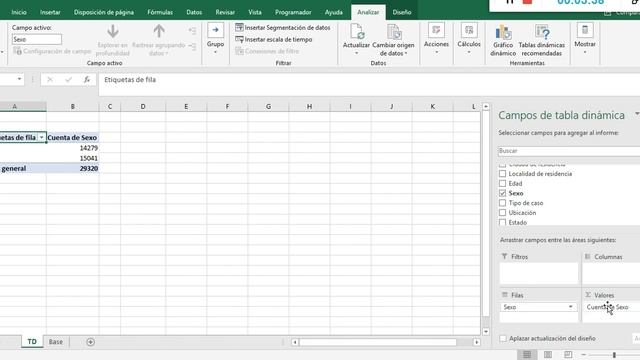Screen dimensions: 640x360
Task: Open the Diseño ribbon tab
Action: (x=402, y=12)
